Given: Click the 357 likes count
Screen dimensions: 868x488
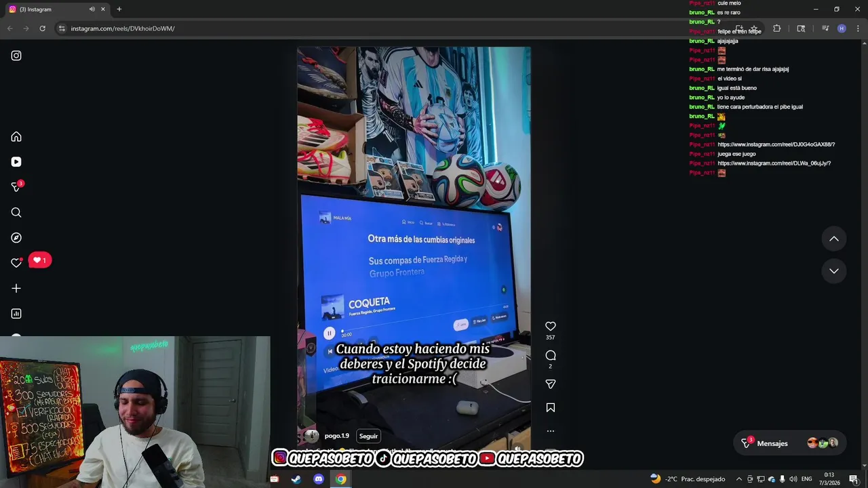Looking at the screenshot, I should pyautogui.click(x=551, y=338).
